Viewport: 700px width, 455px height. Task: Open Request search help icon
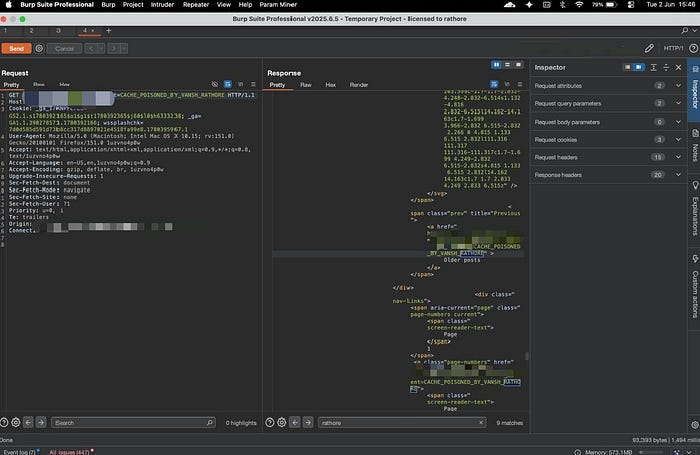(4, 422)
